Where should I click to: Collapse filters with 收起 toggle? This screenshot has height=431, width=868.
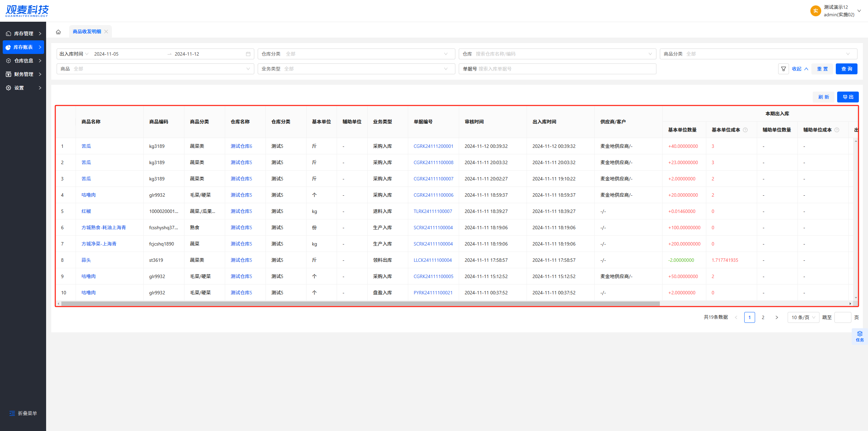pyautogui.click(x=800, y=69)
